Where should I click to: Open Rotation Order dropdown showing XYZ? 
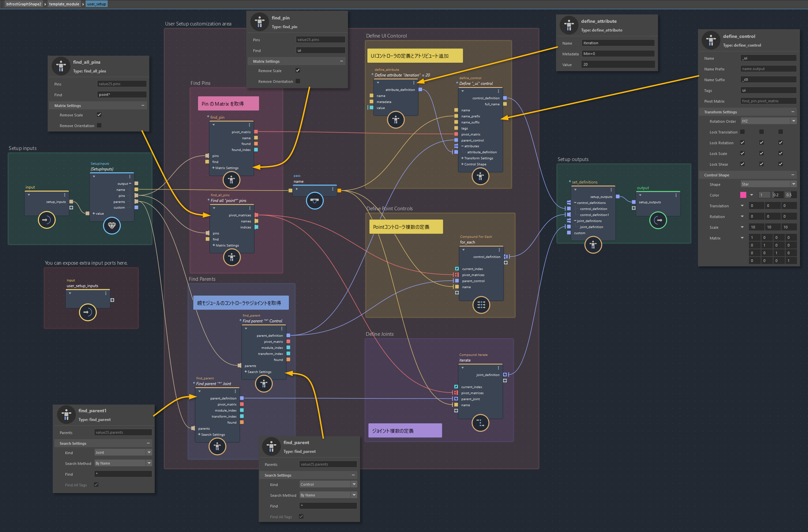[768, 121]
